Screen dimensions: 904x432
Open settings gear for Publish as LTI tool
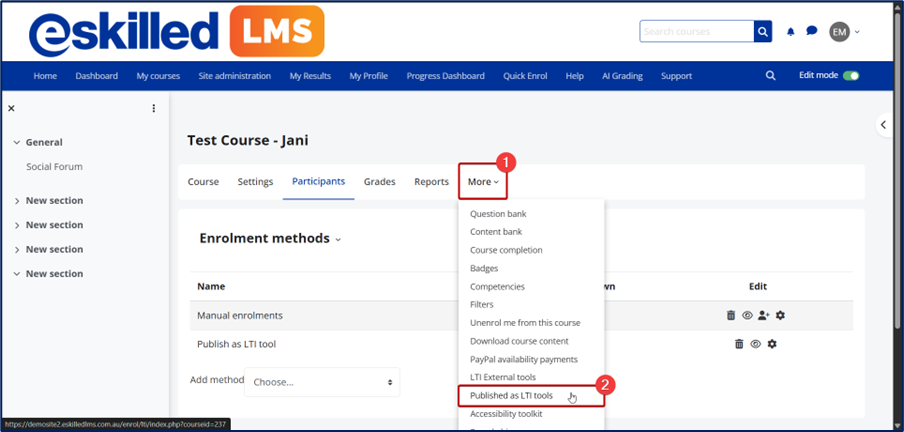point(772,344)
